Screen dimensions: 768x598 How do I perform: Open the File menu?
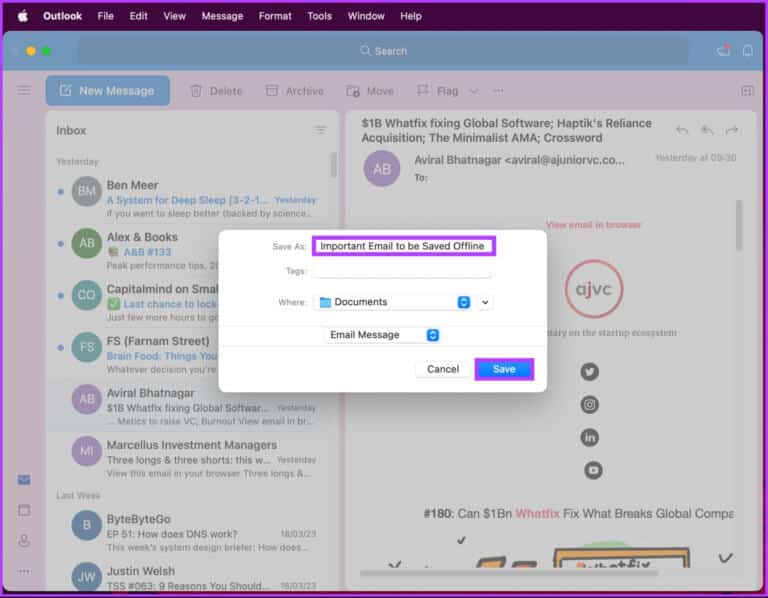[105, 16]
